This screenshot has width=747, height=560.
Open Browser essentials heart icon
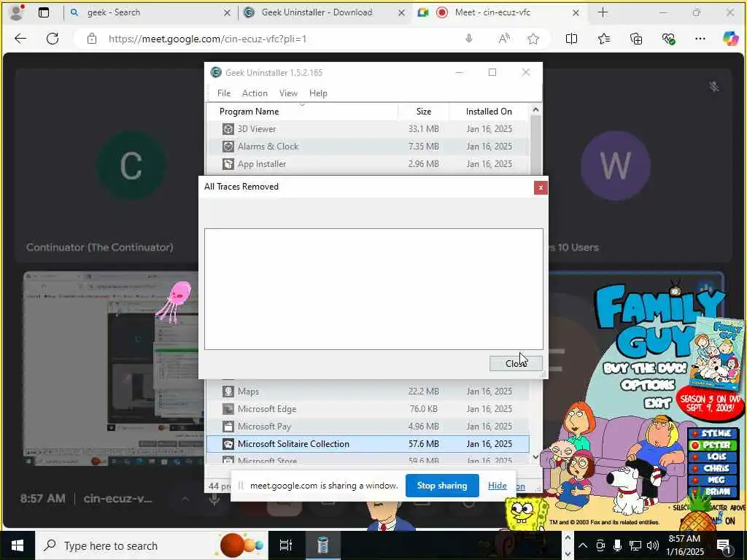coord(668,39)
